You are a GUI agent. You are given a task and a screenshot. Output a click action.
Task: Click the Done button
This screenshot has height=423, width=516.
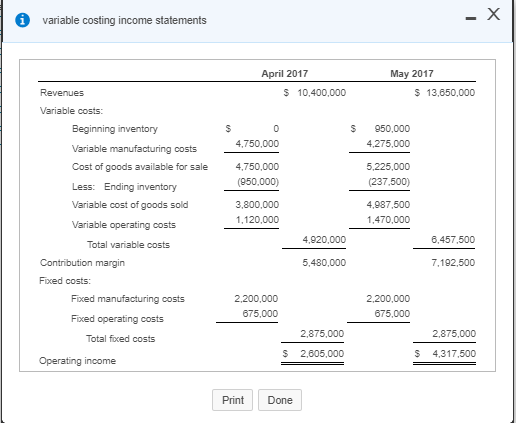click(x=280, y=400)
